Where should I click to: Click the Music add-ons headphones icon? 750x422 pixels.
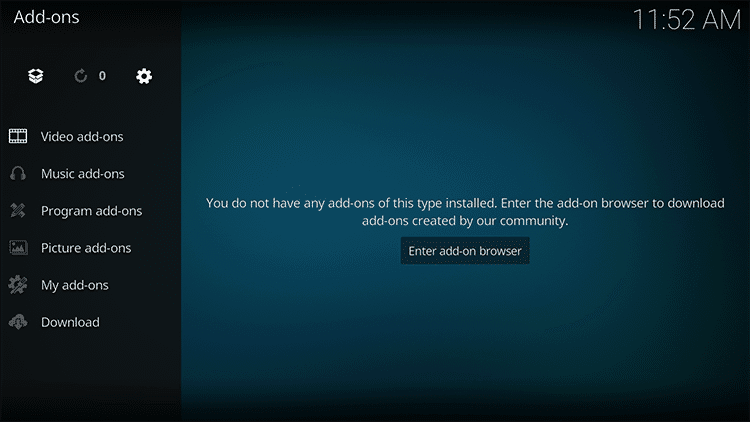(x=18, y=173)
